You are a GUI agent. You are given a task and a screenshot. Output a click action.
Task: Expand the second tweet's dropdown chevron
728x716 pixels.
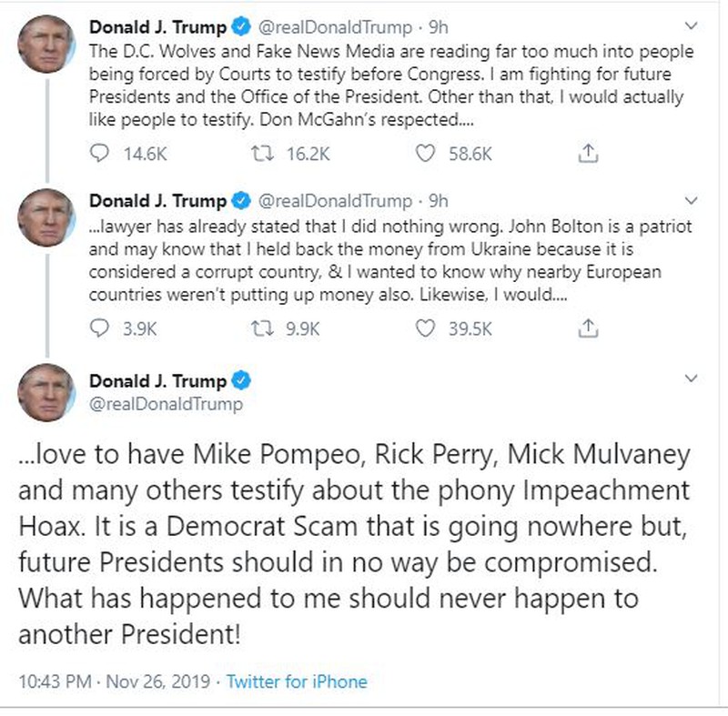click(x=691, y=201)
